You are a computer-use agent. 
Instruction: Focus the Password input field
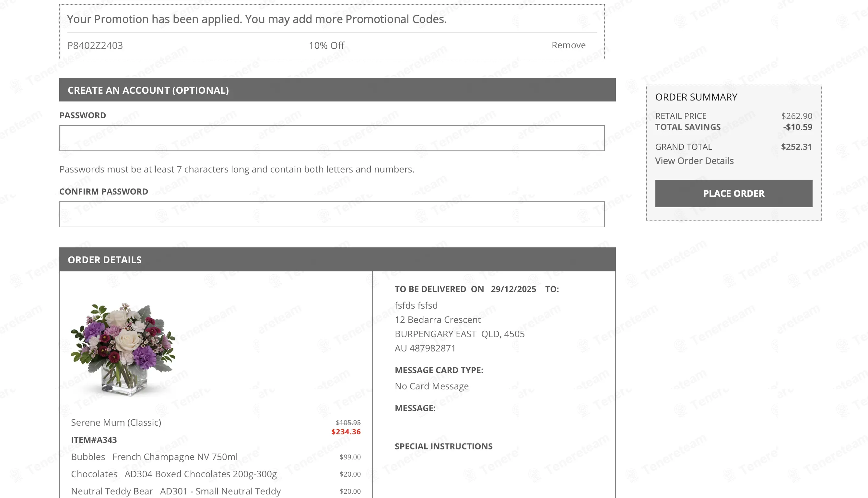pyautogui.click(x=332, y=138)
